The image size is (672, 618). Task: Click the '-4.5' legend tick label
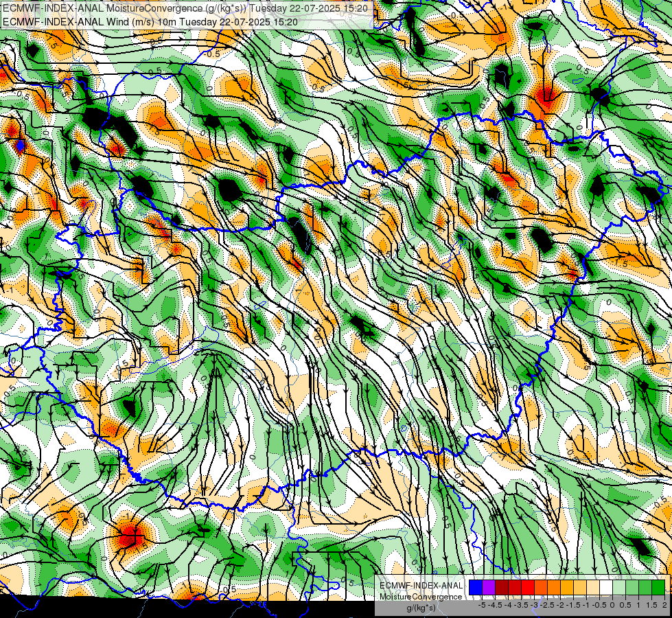coord(495,605)
